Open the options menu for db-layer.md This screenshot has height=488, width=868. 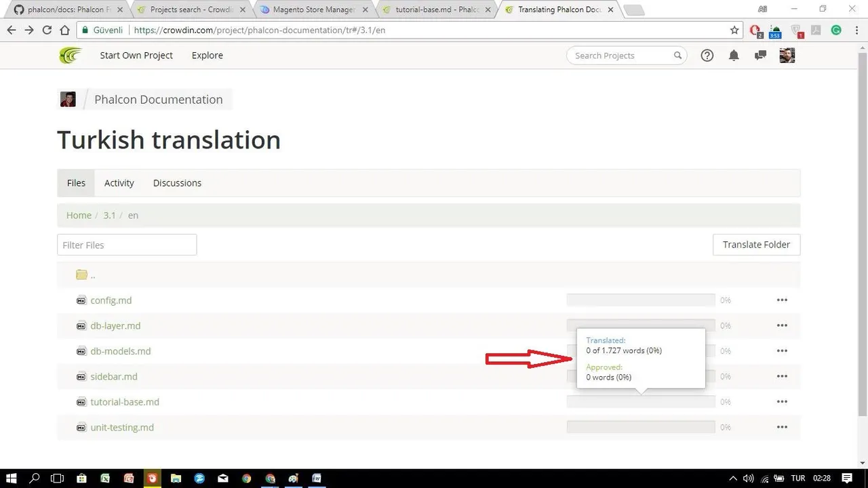tap(782, 326)
